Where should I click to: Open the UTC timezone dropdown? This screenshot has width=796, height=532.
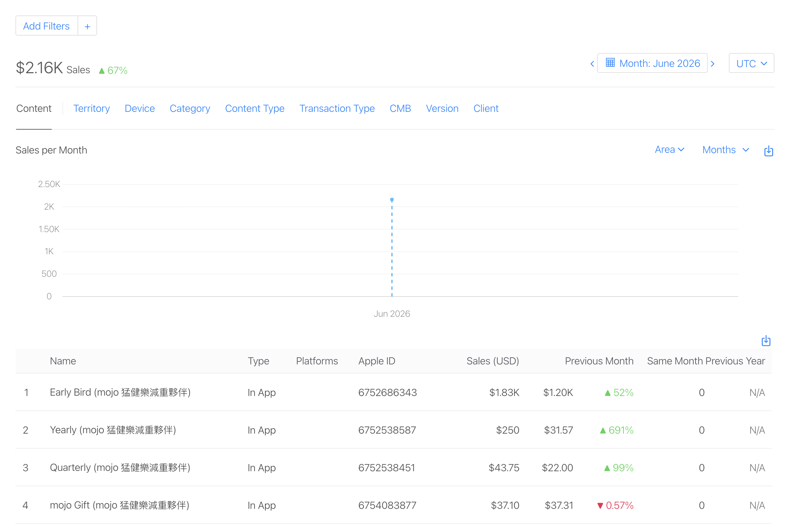751,63
